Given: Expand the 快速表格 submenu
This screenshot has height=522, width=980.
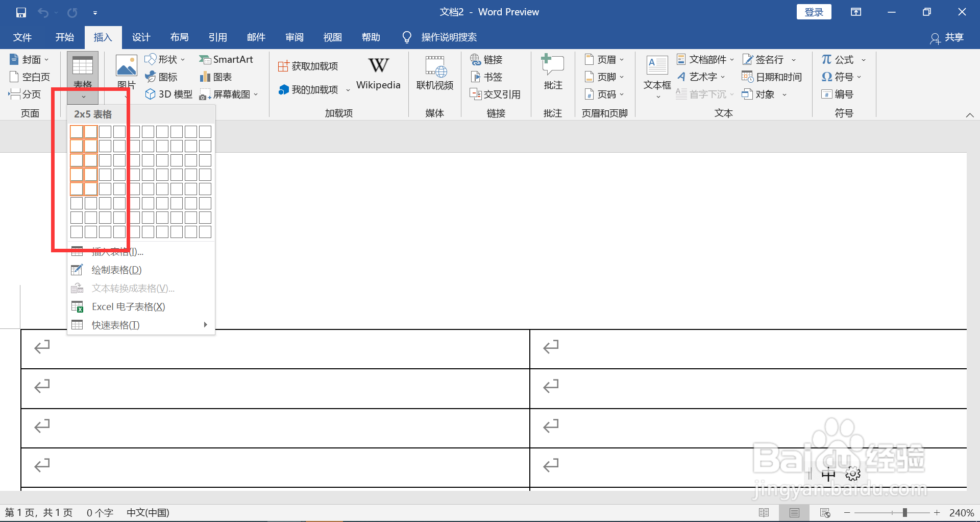Looking at the screenshot, I should point(115,325).
